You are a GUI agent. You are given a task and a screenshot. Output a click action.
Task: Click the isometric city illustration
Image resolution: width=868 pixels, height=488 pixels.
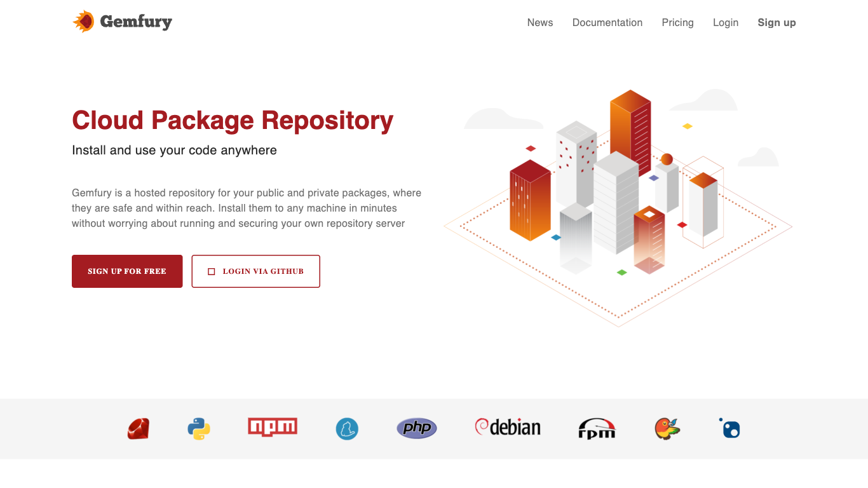618,208
